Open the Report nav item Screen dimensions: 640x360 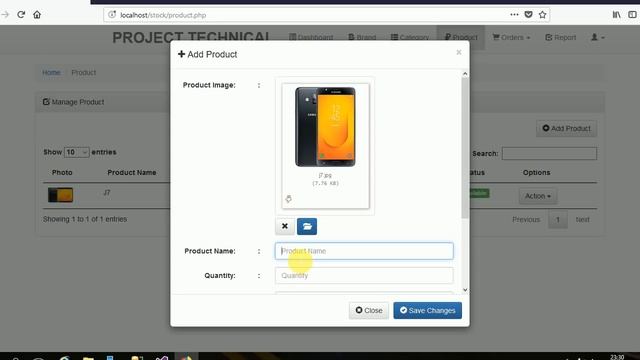pos(560,37)
